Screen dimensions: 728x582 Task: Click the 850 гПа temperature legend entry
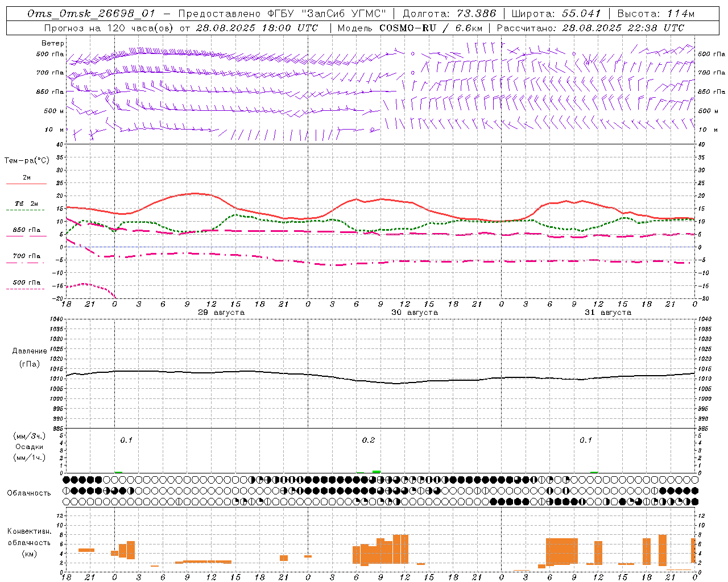click(26, 232)
